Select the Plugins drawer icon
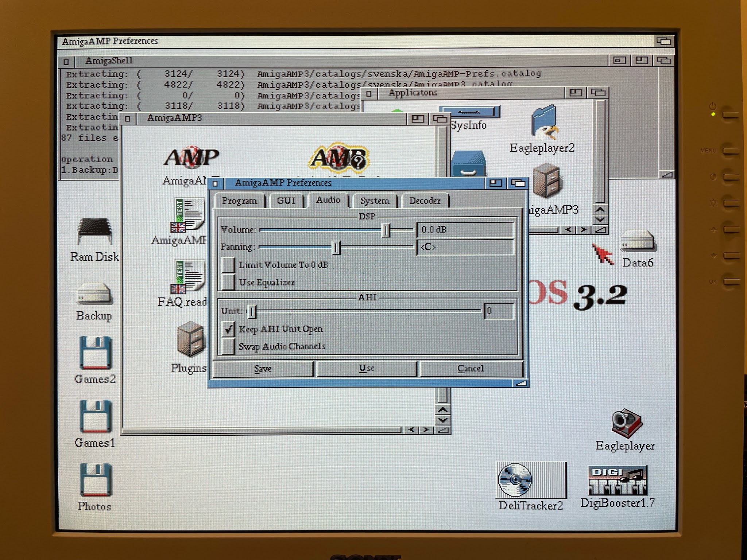This screenshot has width=747, height=560. (x=191, y=339)
